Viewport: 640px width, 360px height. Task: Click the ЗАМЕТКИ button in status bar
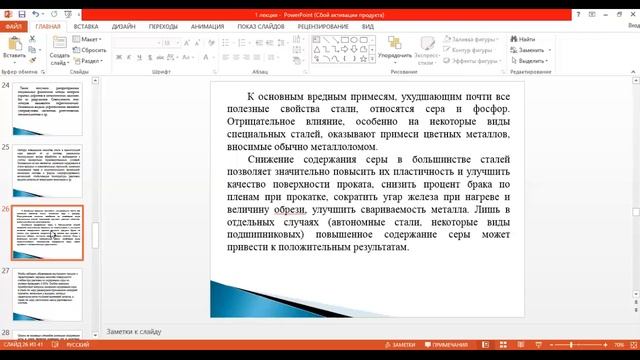(x=400, y=345)
